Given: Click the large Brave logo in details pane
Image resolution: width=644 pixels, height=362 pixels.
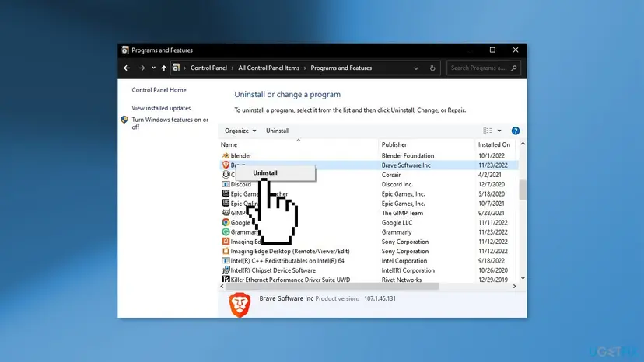Looking at the screenshot, I should click(240, 305).
